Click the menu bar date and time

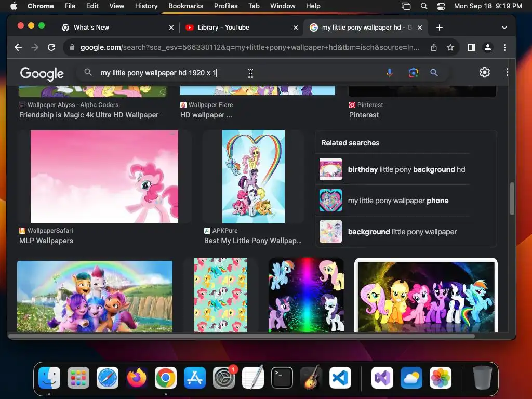487,6
